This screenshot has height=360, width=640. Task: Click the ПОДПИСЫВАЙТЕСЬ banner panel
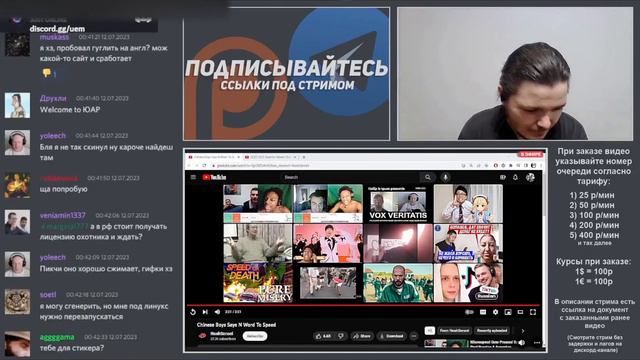(x=287, y=74)
